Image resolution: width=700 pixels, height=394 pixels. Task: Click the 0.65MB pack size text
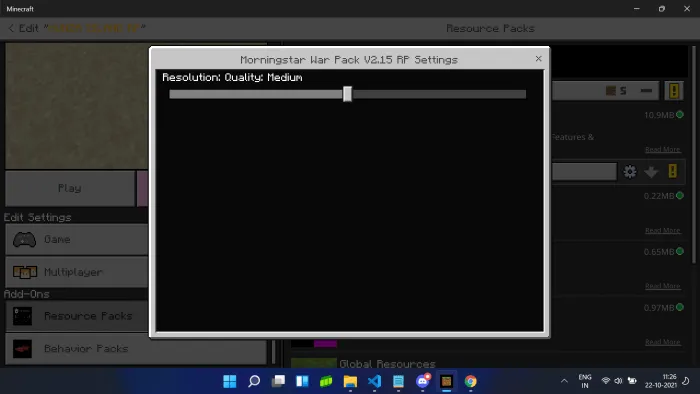pyautogui.click(x=659, y=252)
